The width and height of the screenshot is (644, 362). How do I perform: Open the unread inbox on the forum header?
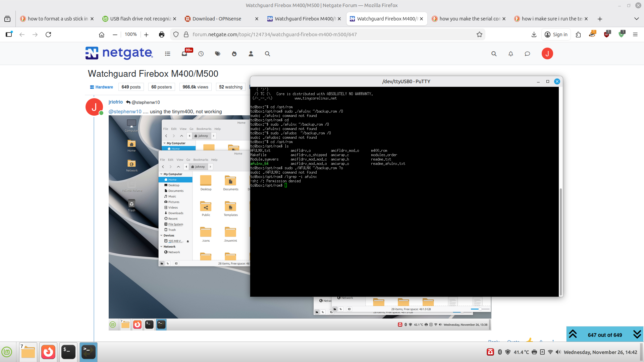(184, 54)
